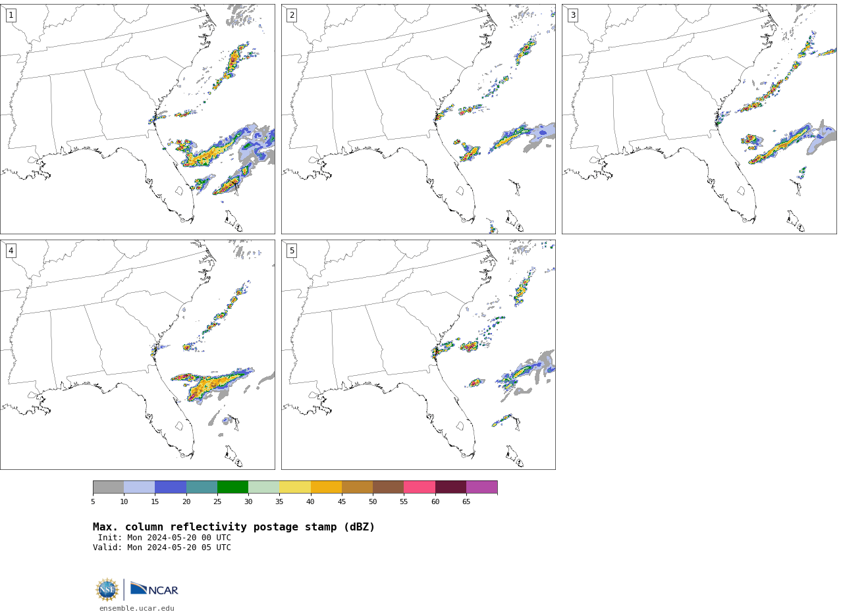This screenshot has width=843, height=616.
Task: Click the tan-brown 45-50 dBZ swatch
Action: (x=357, y=487)
